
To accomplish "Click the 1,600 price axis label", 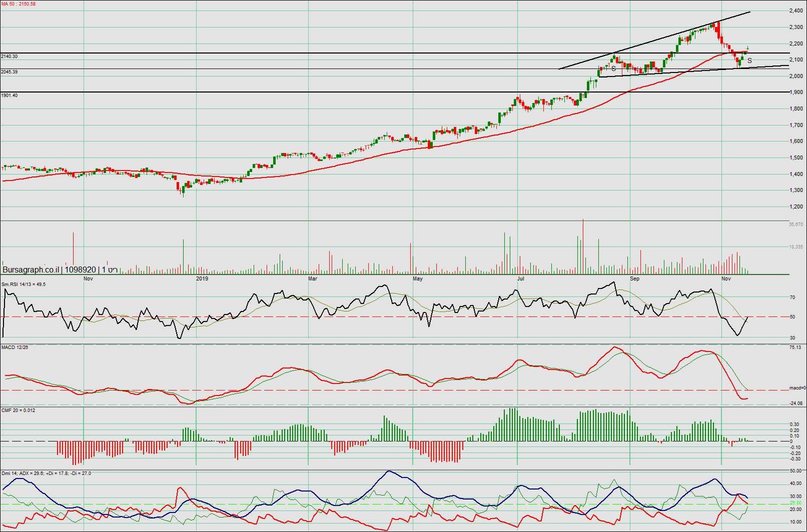I will click(x=796, y=141).
